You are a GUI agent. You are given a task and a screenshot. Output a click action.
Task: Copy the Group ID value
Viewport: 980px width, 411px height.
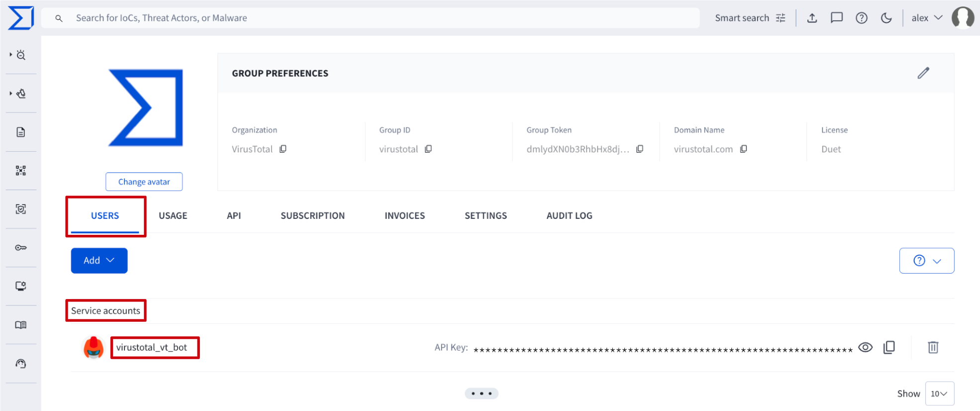[x=428, y=149]
